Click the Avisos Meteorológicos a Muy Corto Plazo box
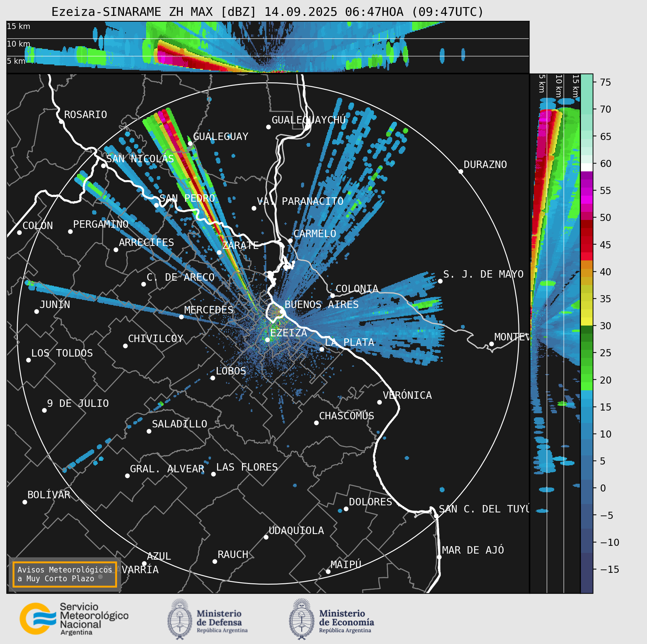647x644 pixels. [64, 574]
